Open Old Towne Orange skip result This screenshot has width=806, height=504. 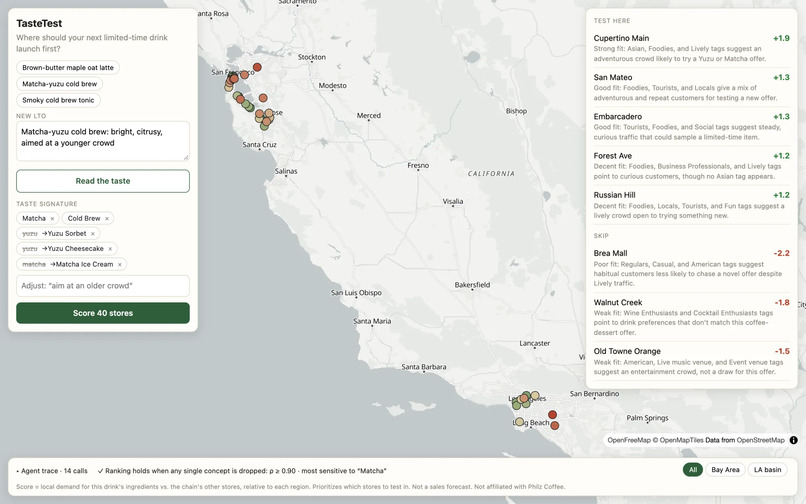point(691,361)
